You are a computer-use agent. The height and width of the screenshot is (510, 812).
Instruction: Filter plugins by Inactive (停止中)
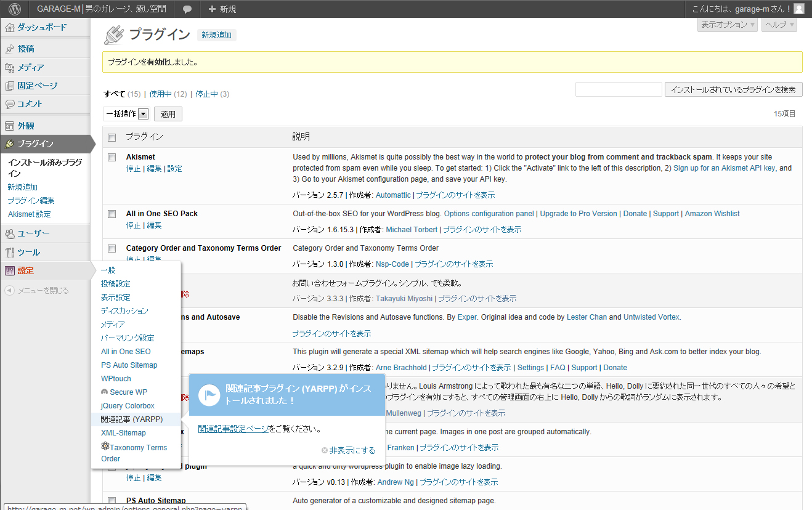pyautogui.click(x=206, y=94)
